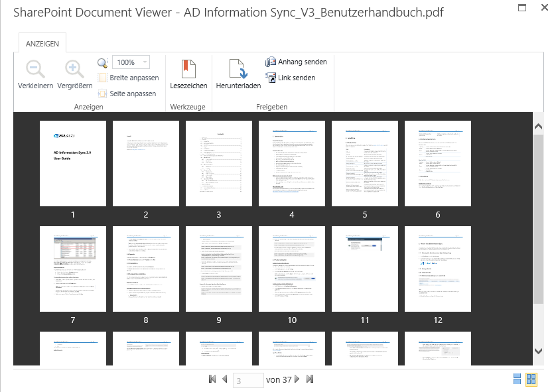Go to previous page arrow
Viewport: 558px width, 392px height.
click(x=224, y=379)
